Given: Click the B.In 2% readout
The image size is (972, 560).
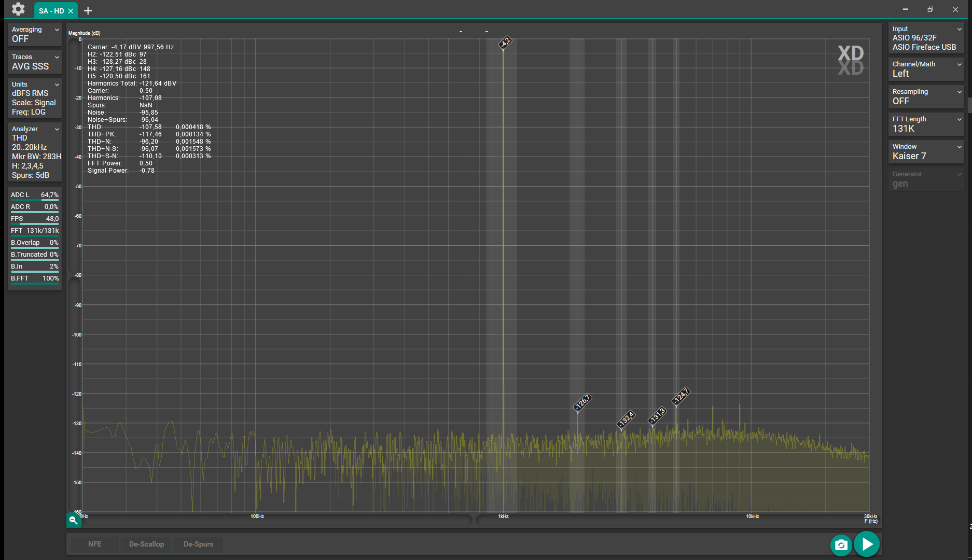Looking at the screenshot, I should pyautogui.click(x=35, y=267).
